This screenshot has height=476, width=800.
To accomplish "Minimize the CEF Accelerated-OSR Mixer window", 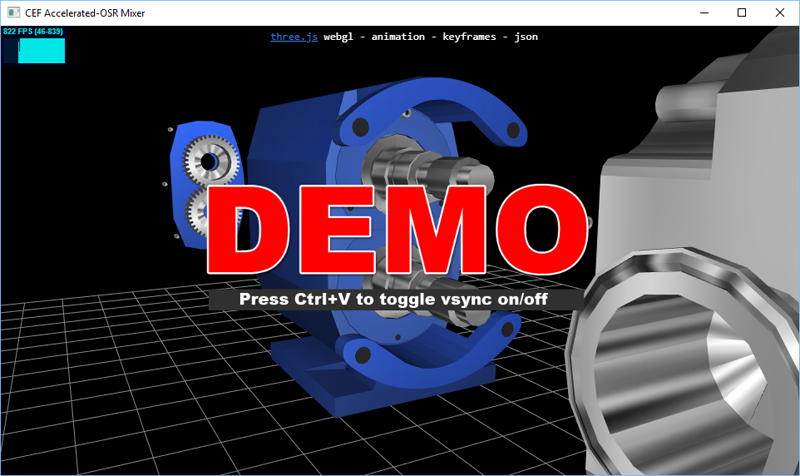I will tap(705, 13).
